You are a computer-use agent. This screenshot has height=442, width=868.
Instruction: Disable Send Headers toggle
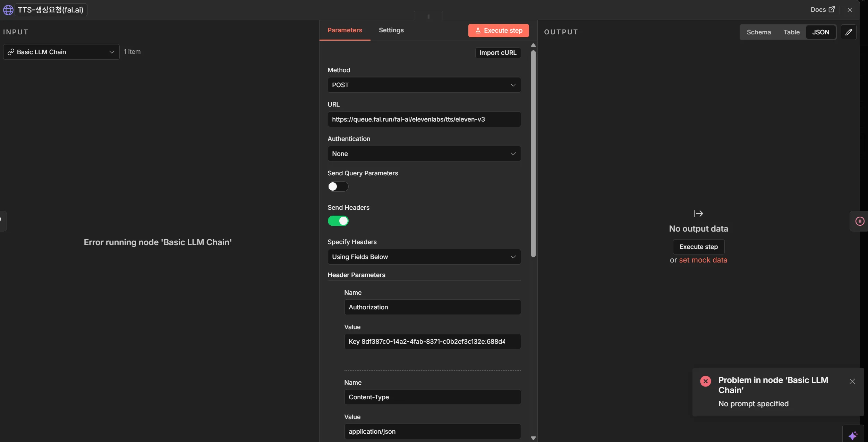pos(338,221)
